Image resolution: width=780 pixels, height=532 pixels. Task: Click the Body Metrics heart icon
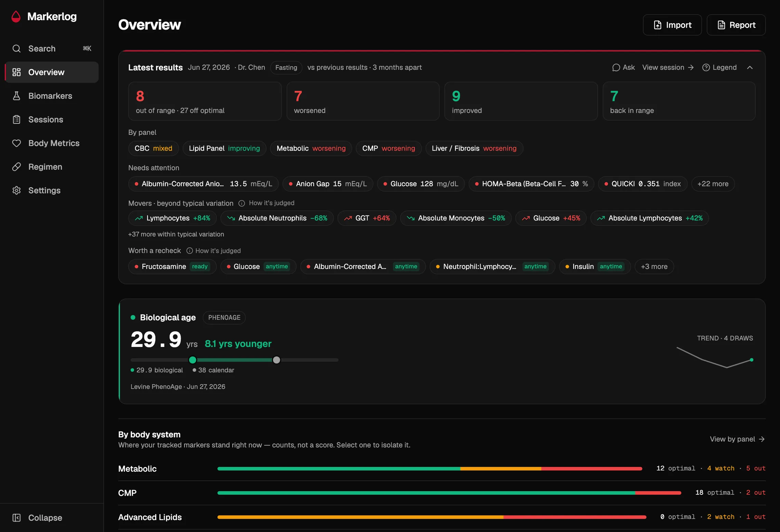[x=16, y=143]
